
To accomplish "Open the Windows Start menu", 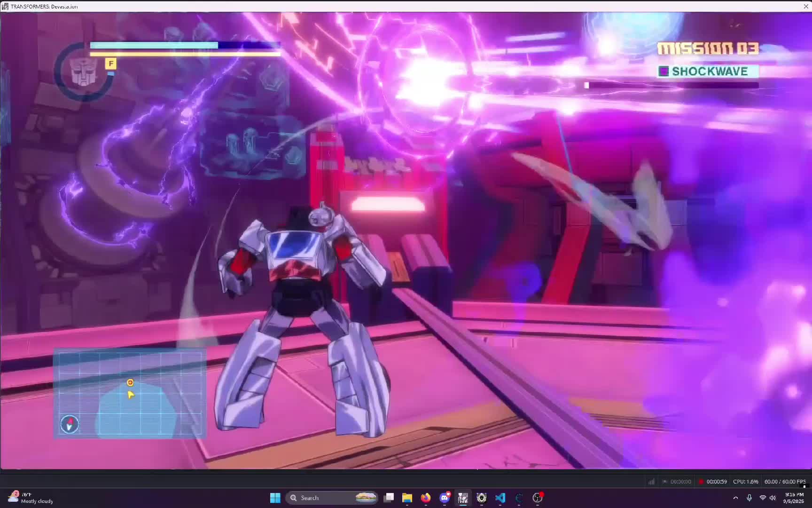I will point(275,498).
